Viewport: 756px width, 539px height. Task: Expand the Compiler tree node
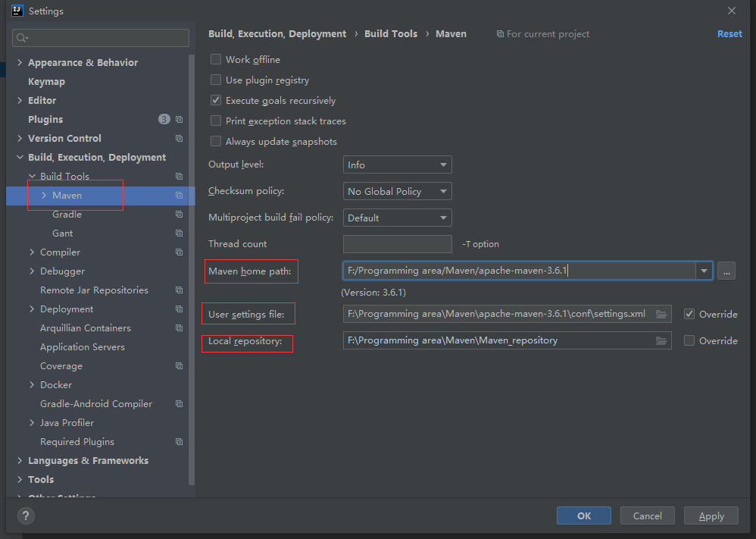pyautogui.click(x=32, y=252)
